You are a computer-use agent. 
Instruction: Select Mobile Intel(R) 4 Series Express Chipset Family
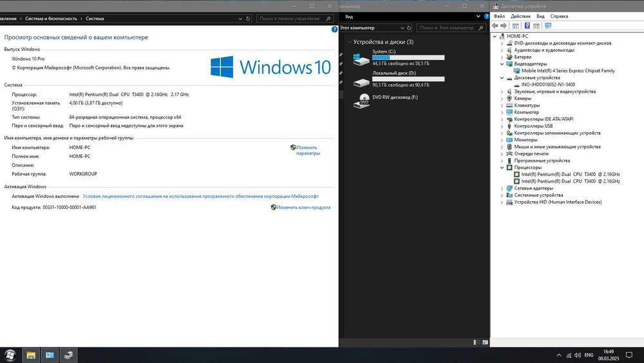pyautogui.click(x=568, y=71)
